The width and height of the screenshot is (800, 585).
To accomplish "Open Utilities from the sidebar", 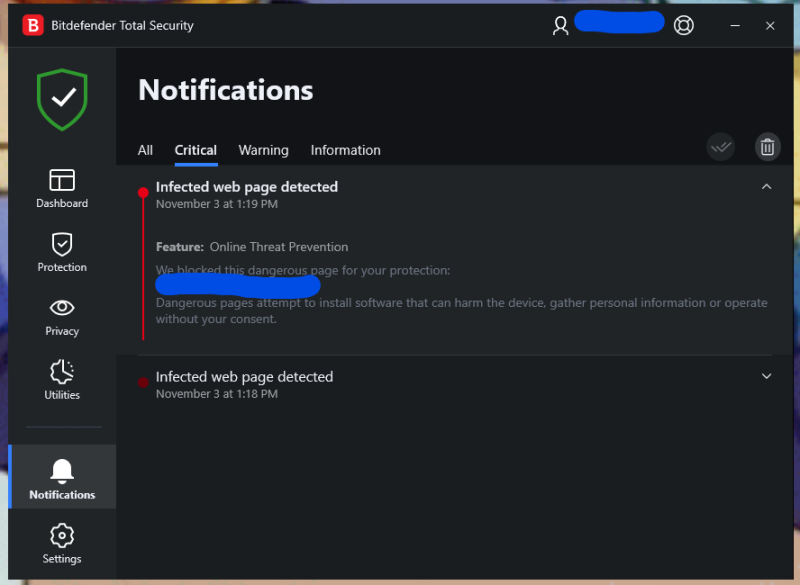I will [62, 380].
